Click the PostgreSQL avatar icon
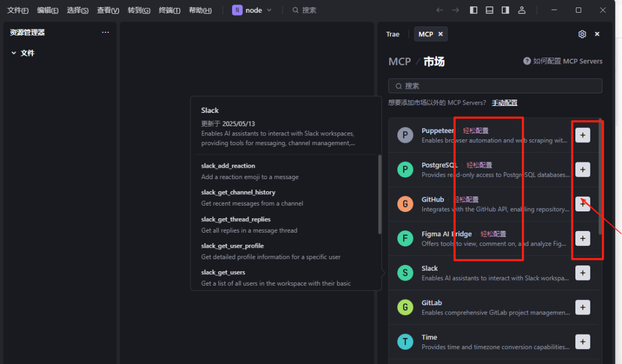The height and width of the screenshot is (364, 622). 405,170
